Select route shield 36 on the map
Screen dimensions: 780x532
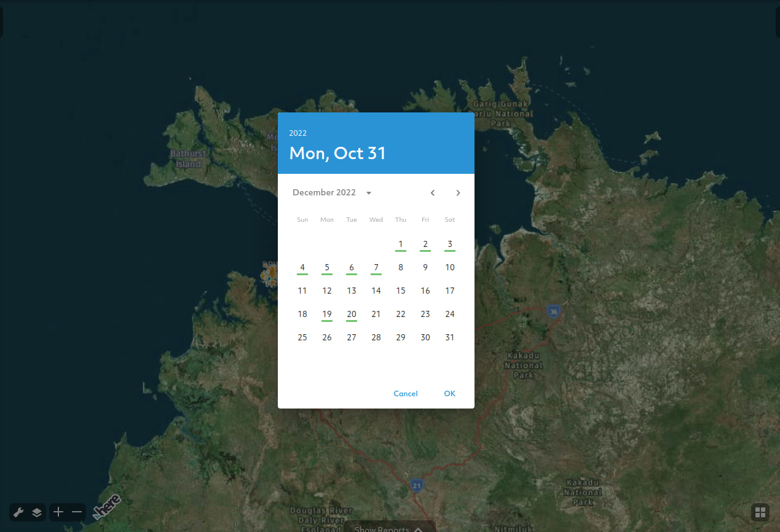(553, 311)
